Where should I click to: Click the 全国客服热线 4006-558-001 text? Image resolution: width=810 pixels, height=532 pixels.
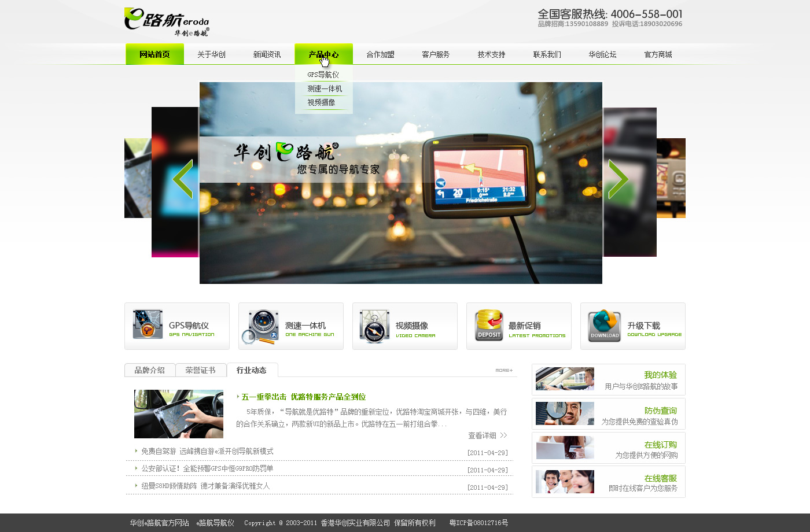pyautogui.click(x=610, y=14)
